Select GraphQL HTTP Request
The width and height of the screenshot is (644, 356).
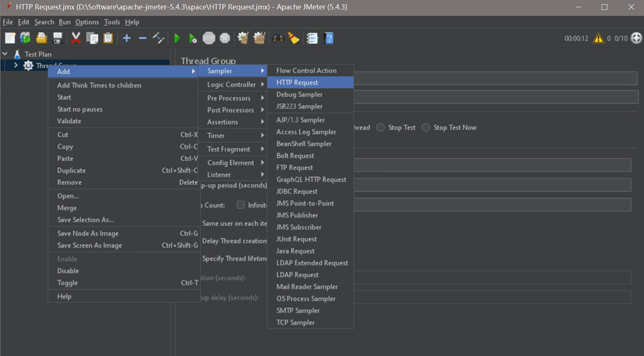point(310,180)
